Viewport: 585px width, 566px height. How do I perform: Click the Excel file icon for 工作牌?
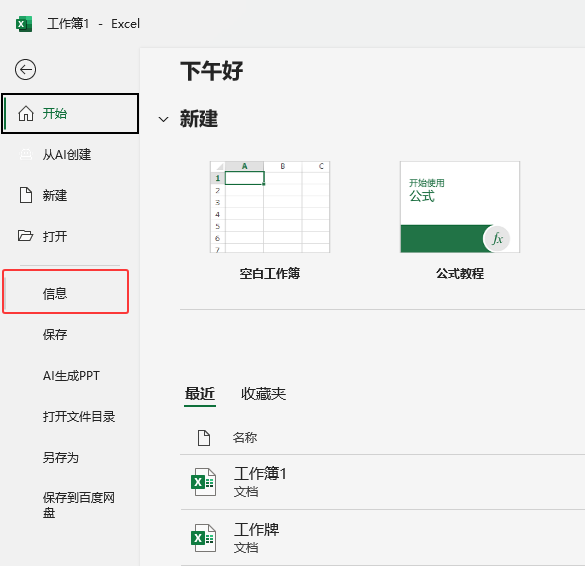pos(203,538)
